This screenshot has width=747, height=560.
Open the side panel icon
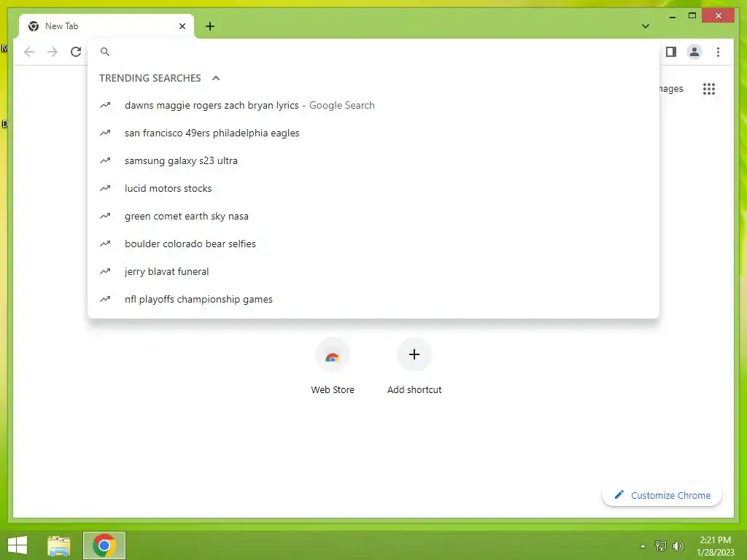tap(671, 52)
